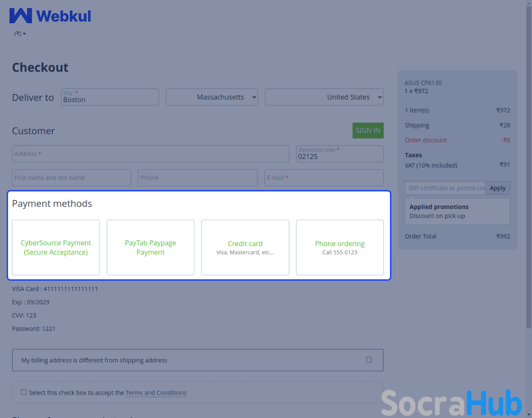Select CyberSource Payment (Secure Acceptance) method
This screenshot has height=418, width=532.
point(56,247)
